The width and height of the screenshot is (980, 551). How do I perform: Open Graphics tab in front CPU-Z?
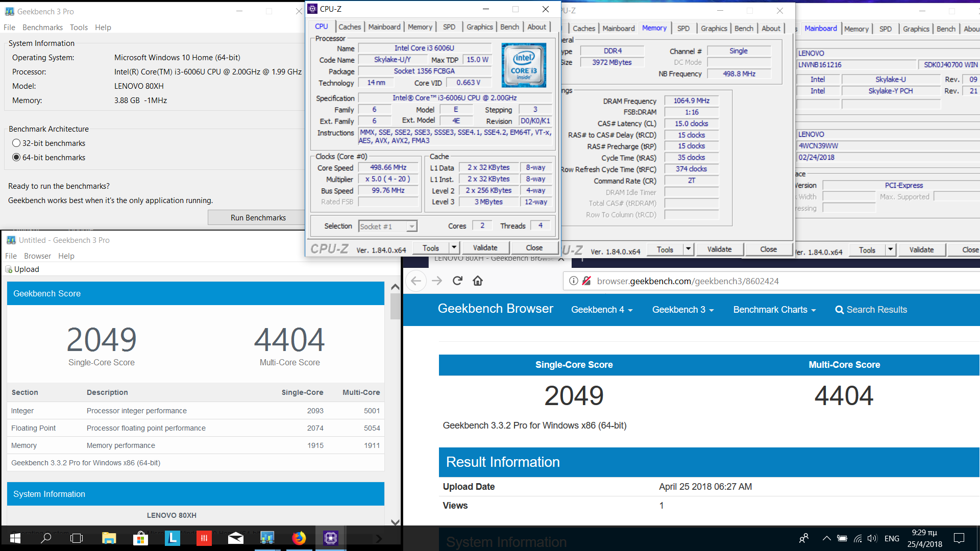click(x=480, y=27)
